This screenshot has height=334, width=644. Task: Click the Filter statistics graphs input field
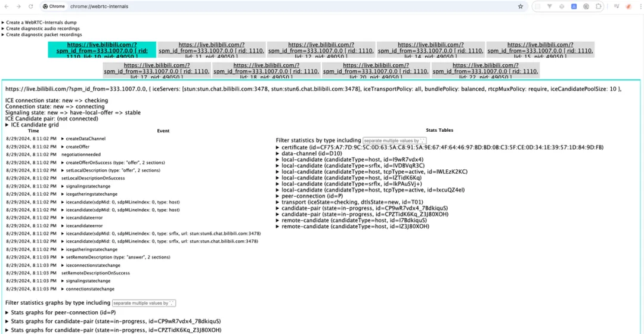[x=144, y=303]
